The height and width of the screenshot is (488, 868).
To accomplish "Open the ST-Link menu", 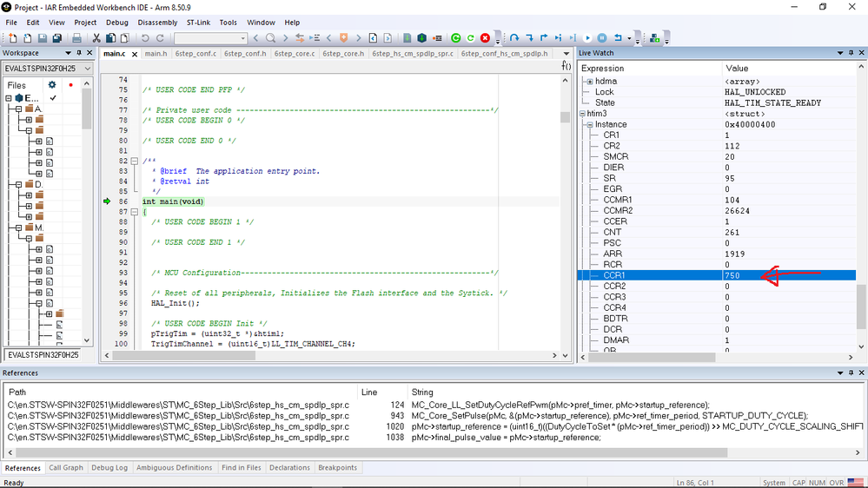I will [x=198, y=22].
